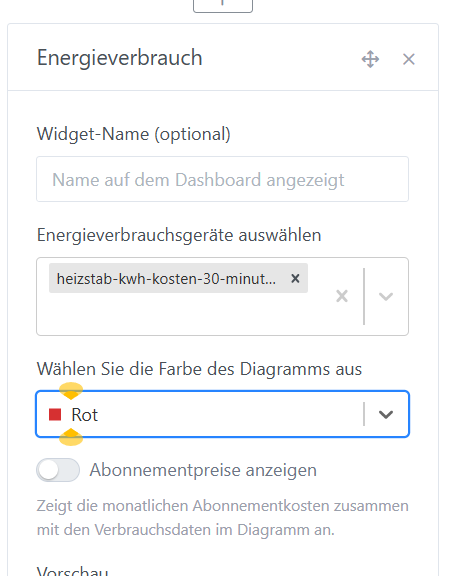Click the upper yellow marker on color selector

[71, 390]
